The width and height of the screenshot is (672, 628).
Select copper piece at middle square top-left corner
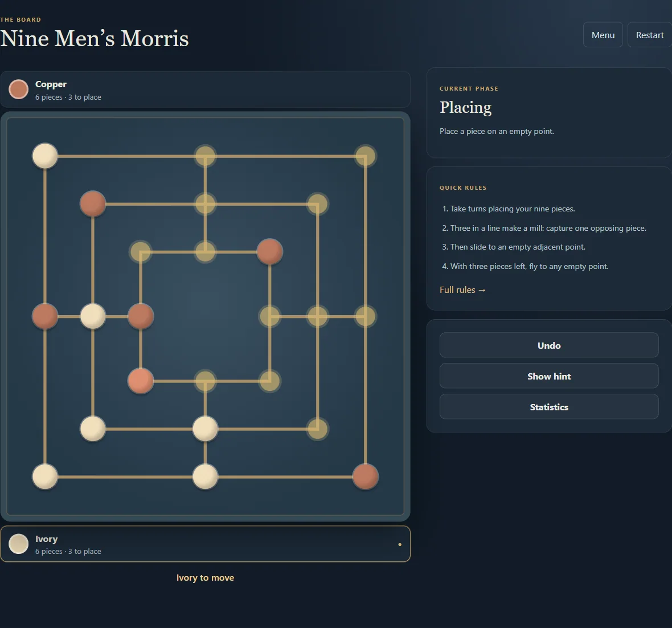click(93, 204)
